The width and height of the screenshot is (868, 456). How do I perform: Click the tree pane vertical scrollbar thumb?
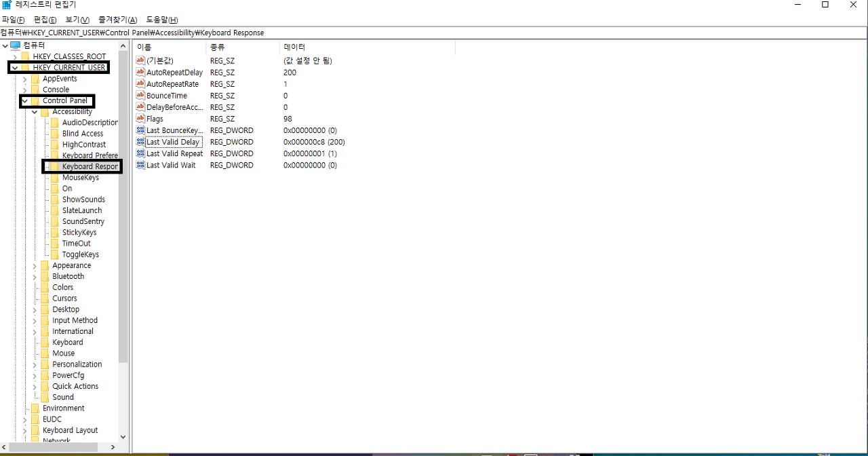pos(123,206)
